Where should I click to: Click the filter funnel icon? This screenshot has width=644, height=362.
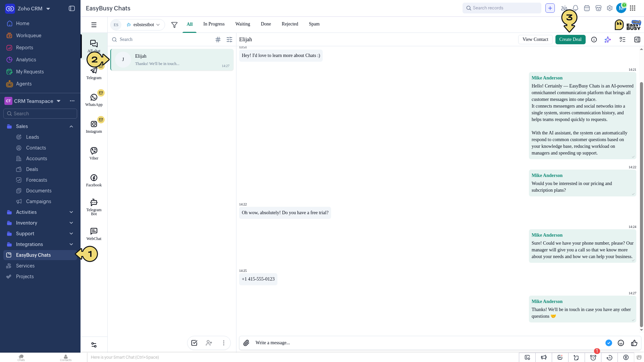(174, 25)
